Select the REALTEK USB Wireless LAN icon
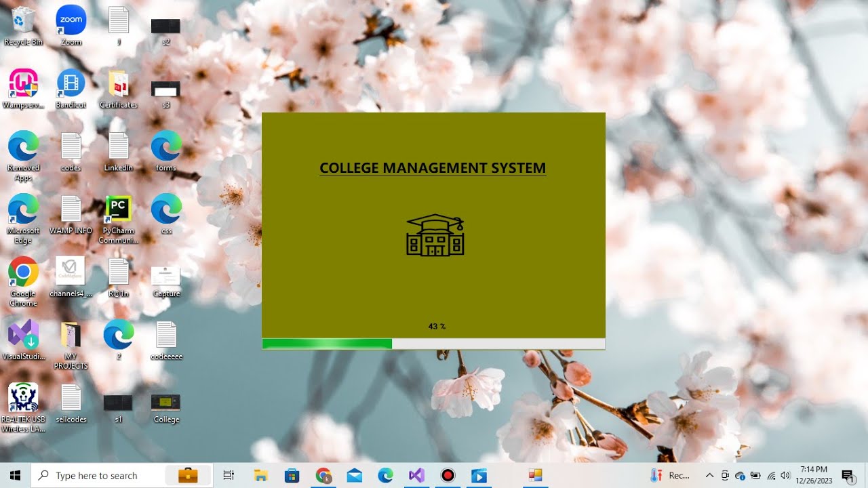868x488 pixels. [x=23, y=408]
